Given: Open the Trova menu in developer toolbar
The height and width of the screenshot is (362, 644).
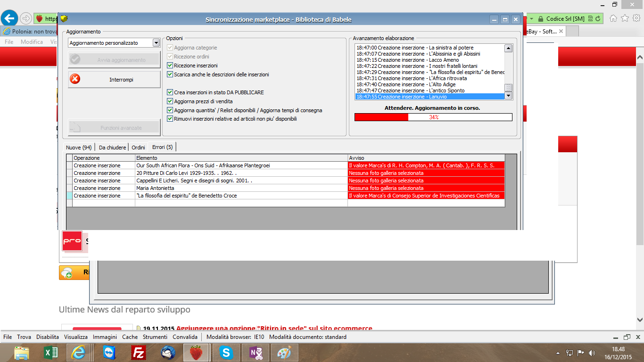Looking at the screenshot, I should click(24, 337).
